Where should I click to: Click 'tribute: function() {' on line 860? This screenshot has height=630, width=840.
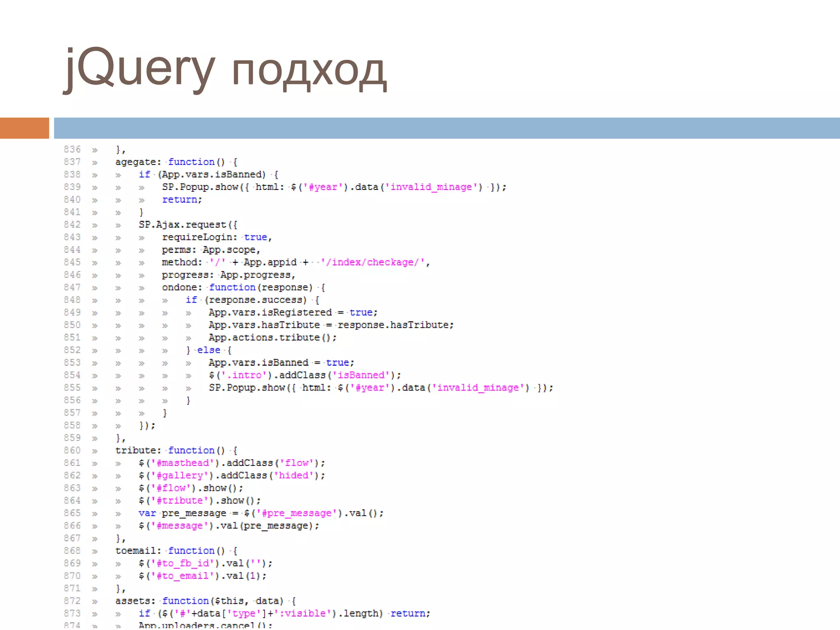[x=176, y=451]
